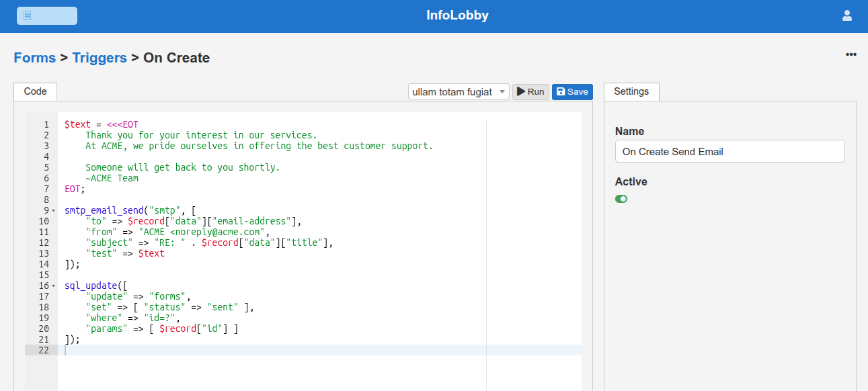Click line number 1 in the gutter
The image size is (868, 391).
(x=46, y=124)
